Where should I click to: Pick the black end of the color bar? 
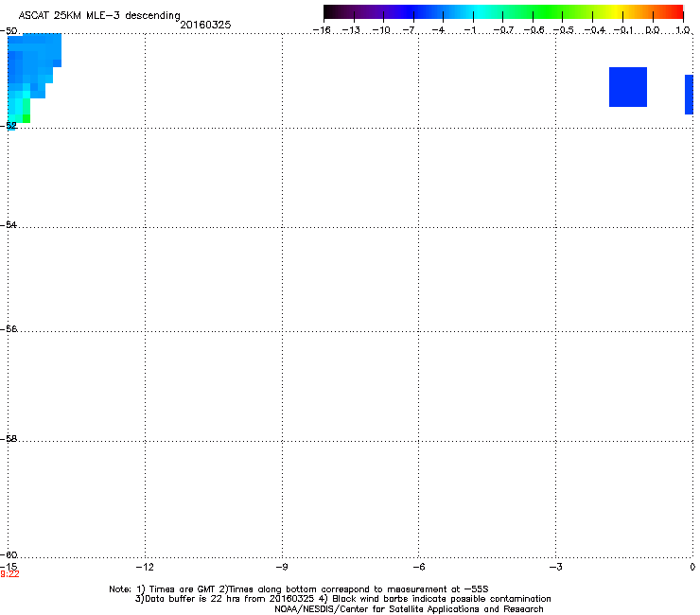click(328, 11)
